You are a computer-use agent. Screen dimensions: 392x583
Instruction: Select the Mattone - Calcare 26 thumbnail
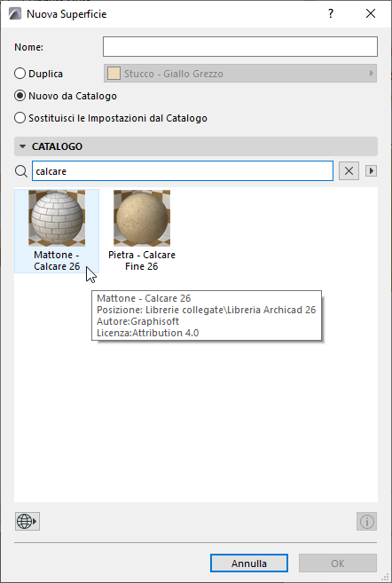click(x=57, y=218)
